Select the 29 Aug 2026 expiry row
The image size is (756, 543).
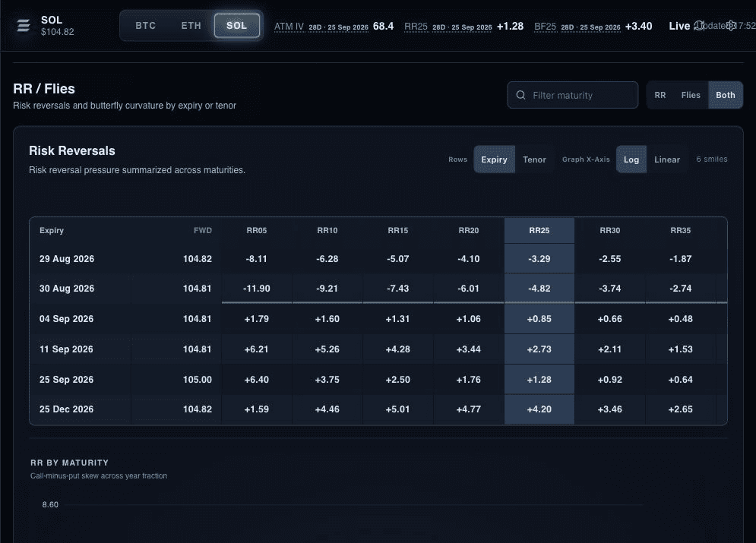378,259
